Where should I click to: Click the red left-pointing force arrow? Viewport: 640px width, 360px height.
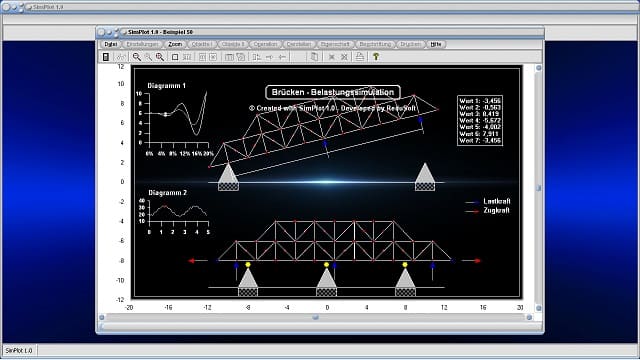point(198,261)
